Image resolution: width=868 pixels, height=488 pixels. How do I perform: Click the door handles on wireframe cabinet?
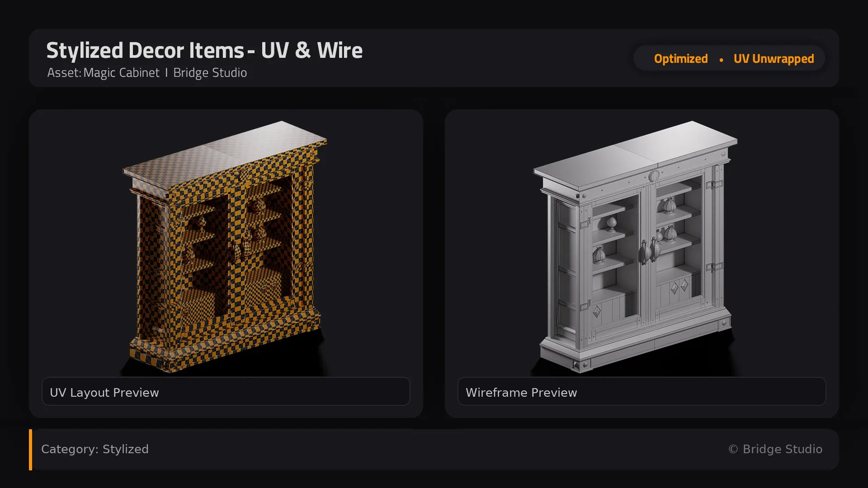click(650, 251)
